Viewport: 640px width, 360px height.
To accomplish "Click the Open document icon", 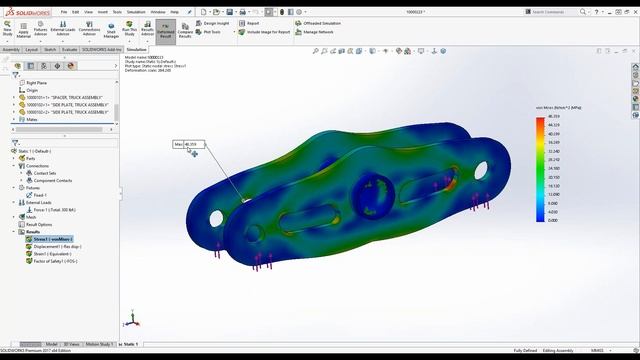I will click(x=216, y=12).
